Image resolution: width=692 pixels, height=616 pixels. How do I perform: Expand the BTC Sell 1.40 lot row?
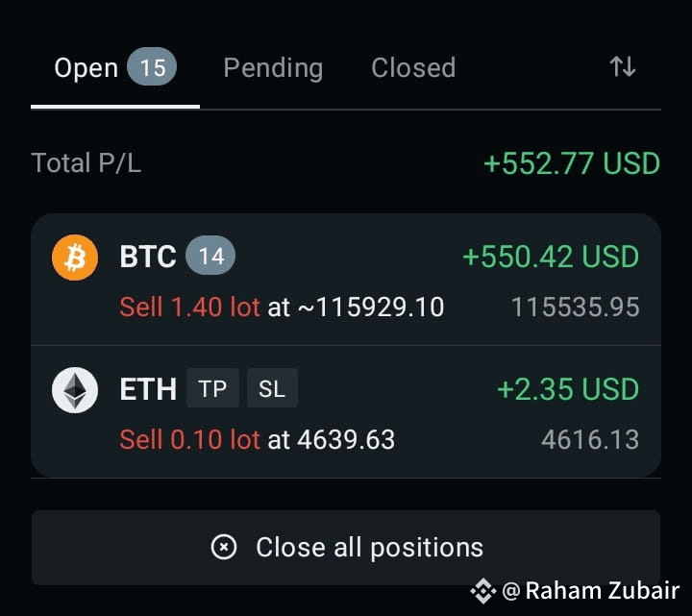[x=346, y=280]
